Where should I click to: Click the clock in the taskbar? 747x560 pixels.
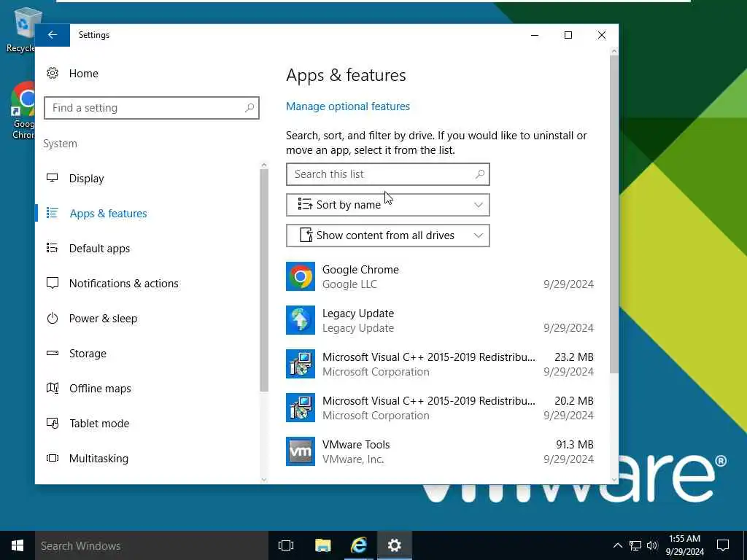click(x=684, y=545)
